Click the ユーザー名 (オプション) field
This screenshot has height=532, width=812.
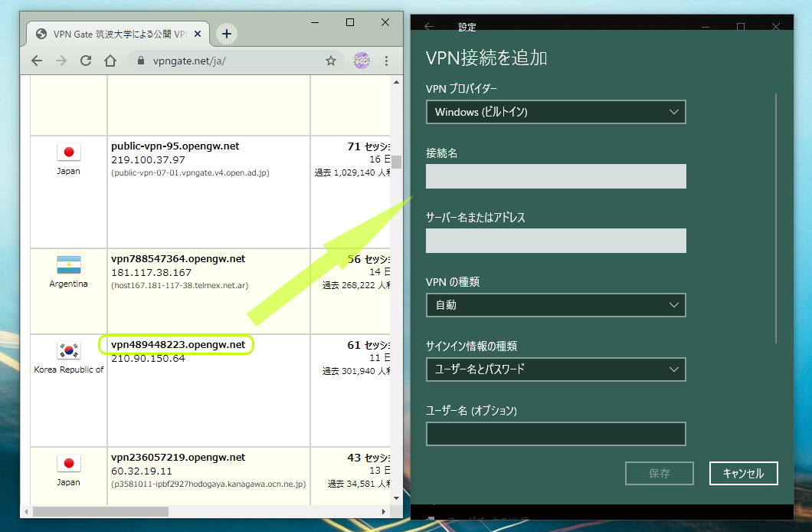point(555,434)
